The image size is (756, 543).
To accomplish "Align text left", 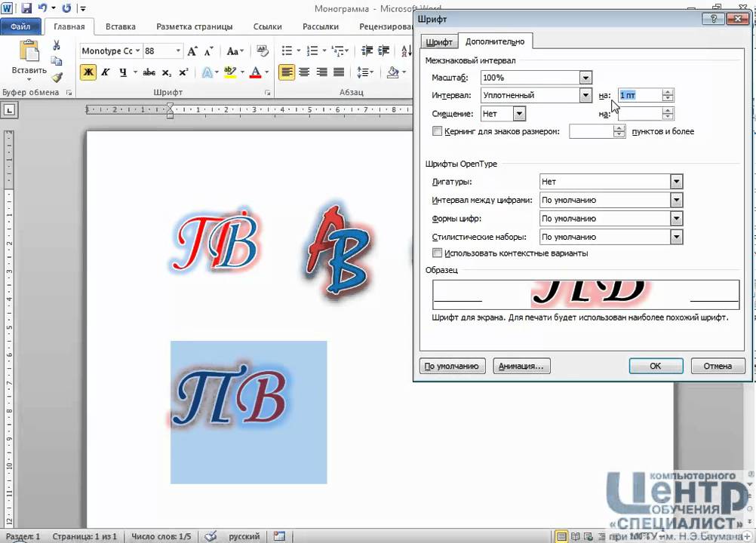I will click(287, 72).
